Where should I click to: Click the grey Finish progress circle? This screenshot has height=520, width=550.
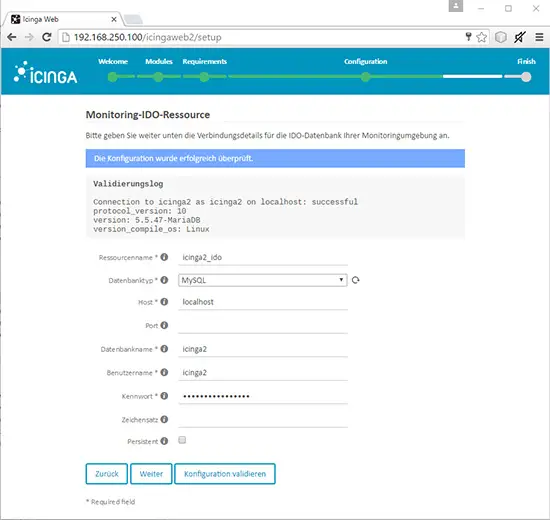click(526, 77)
